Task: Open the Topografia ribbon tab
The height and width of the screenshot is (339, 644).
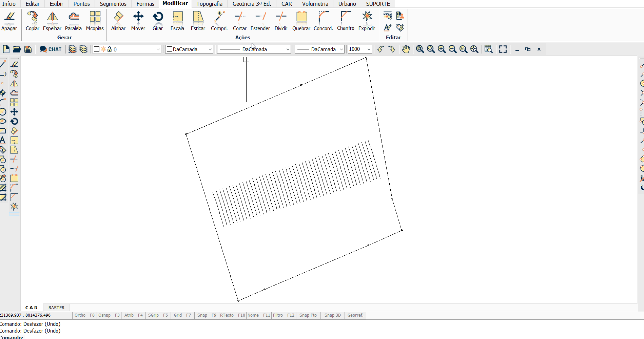Action: (x=209, y=4)
